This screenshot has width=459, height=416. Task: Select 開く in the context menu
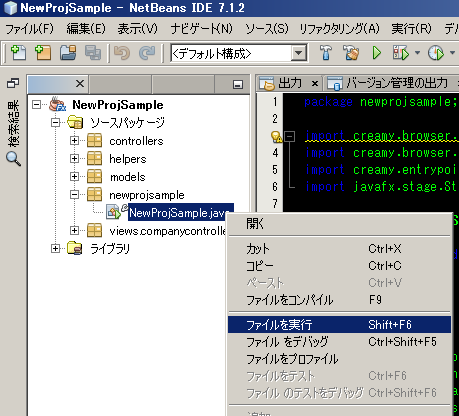[340, 224]
